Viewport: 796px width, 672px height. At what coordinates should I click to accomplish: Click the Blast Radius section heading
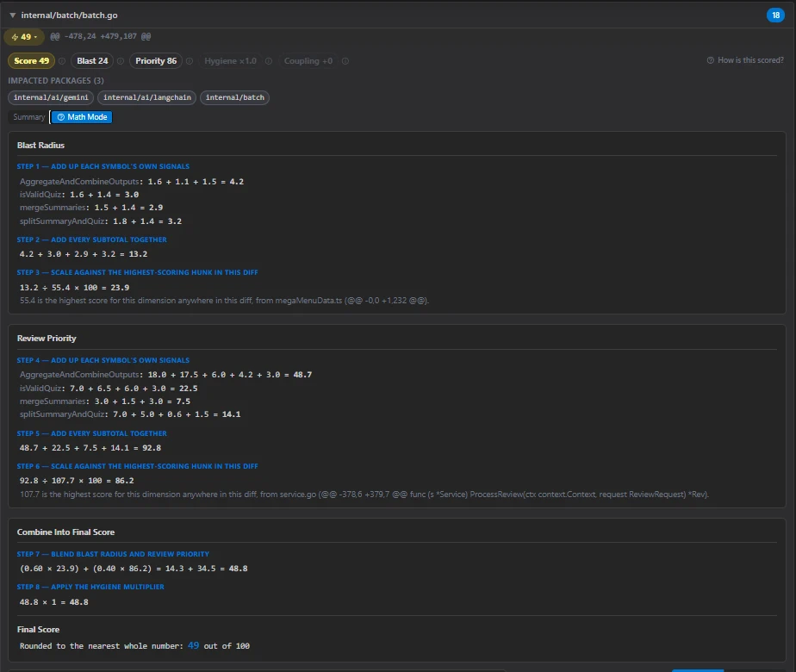point(40,145)
